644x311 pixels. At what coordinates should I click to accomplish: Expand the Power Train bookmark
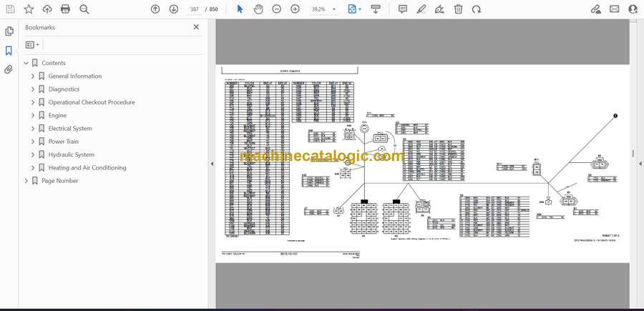pyautogui.click(x=33, y=142)
